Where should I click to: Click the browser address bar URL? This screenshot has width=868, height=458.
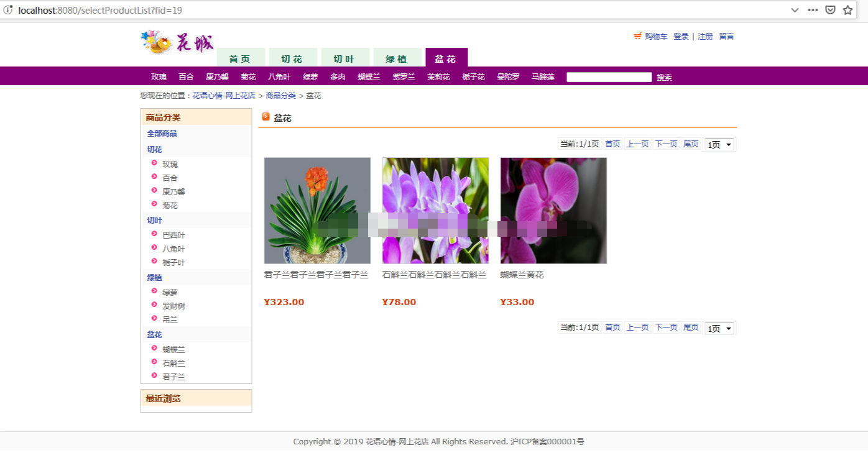[100, 11]
